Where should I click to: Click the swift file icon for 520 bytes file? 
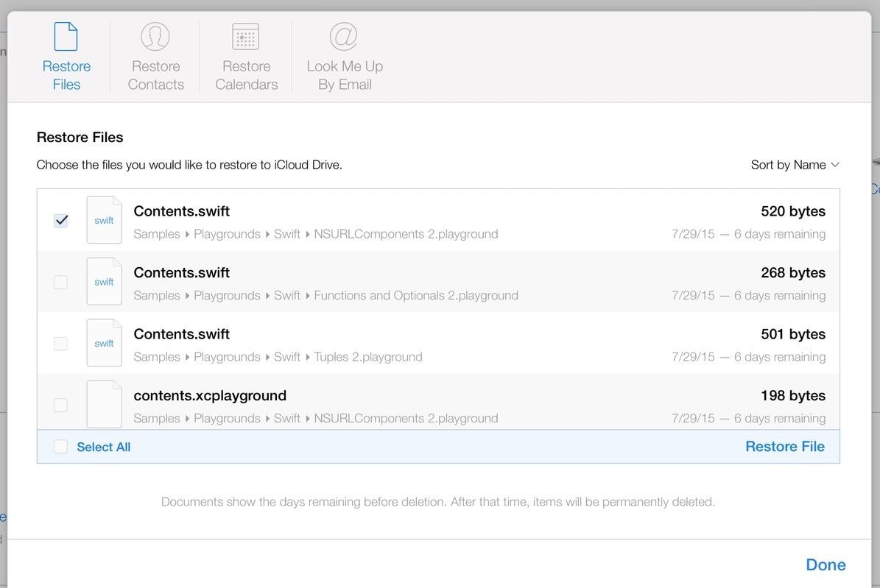click(104, 220)
